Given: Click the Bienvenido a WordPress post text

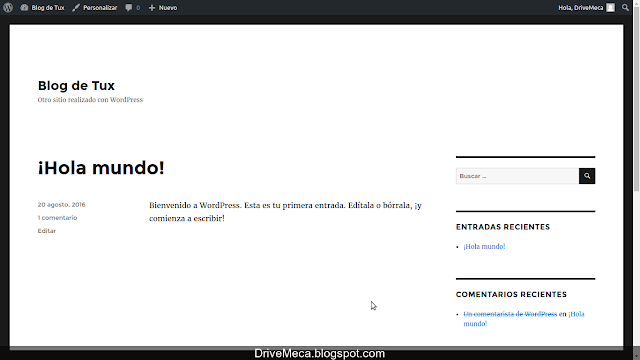Looking at the screenshot, I should pos(285,212).
